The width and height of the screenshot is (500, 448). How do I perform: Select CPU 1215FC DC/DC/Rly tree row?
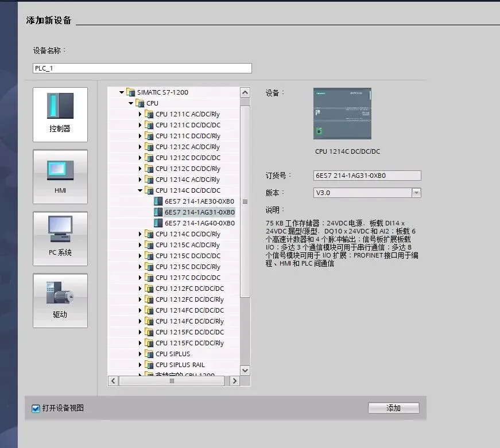click(x=190, y=343)
